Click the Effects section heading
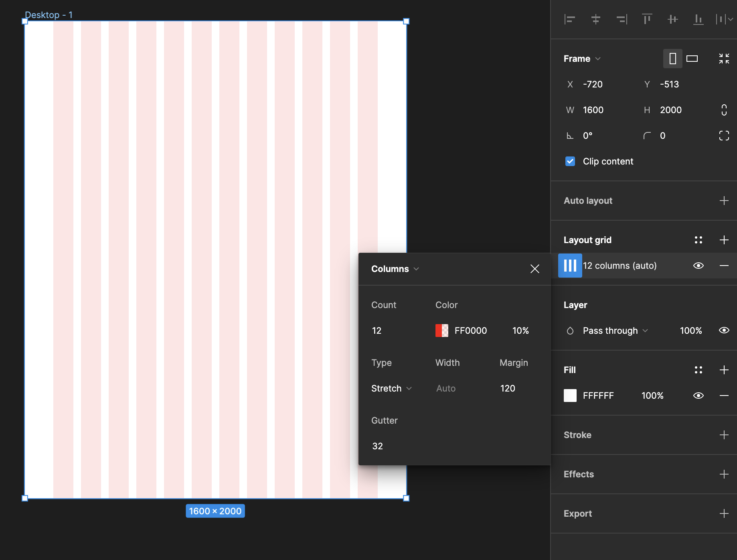 click(x=579, y=474)
